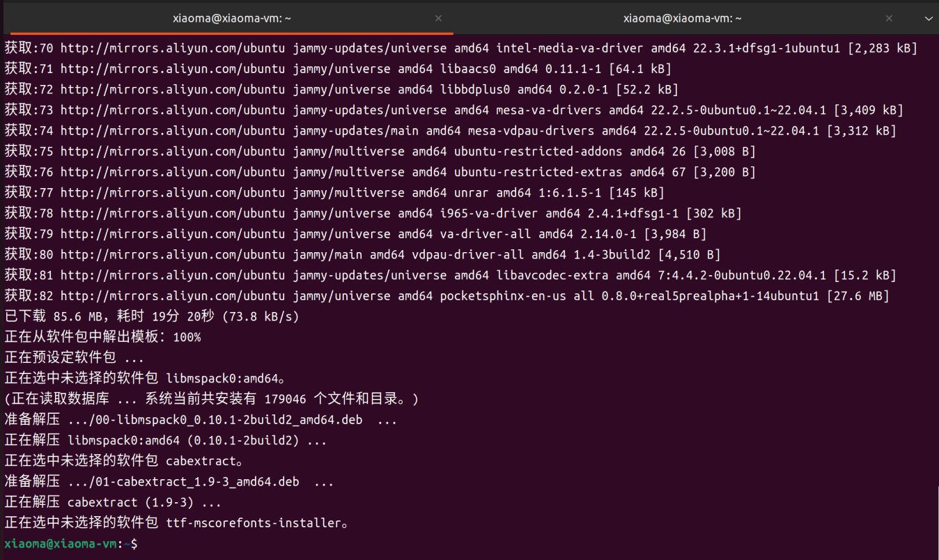The height and width of the screenshot is (560, 939).
Task: Click the 获取:74 mesa-vdpau-drivers line
Action: click(450, 130)
